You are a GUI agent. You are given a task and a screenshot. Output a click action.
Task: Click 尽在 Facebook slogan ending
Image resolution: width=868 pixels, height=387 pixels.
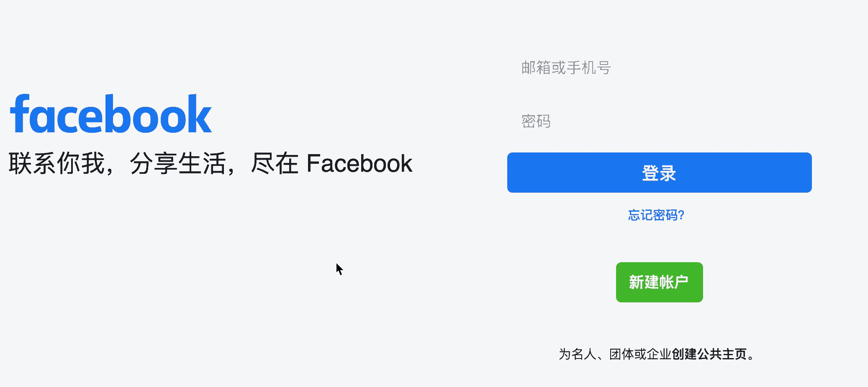click(331, 163)
